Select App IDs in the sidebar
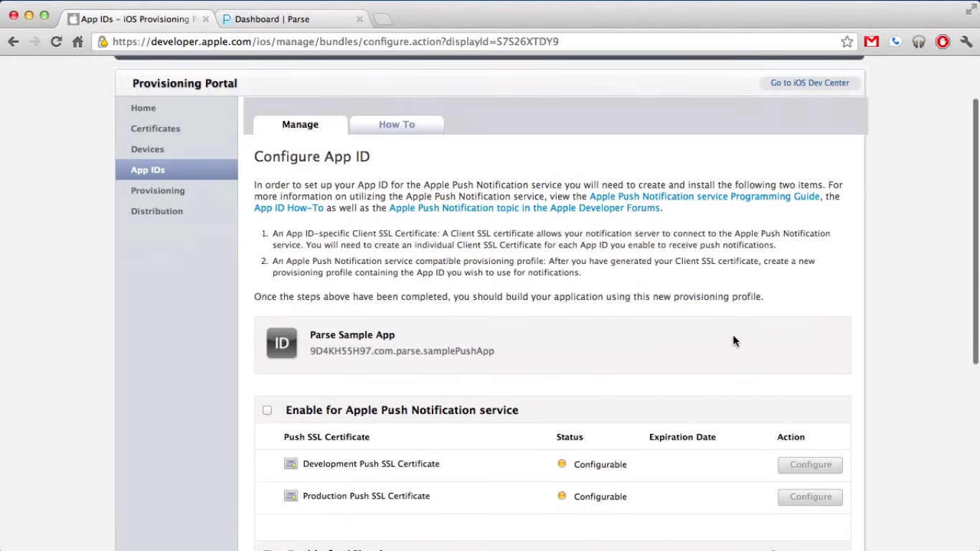This screenshot has height=551, width=980. (176, 170)
